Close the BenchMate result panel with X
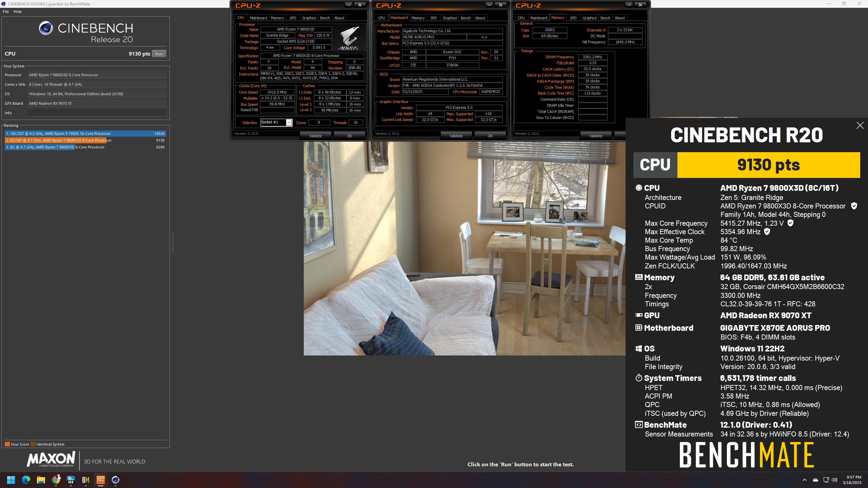868x488 pixels. [x=860, y=125]
